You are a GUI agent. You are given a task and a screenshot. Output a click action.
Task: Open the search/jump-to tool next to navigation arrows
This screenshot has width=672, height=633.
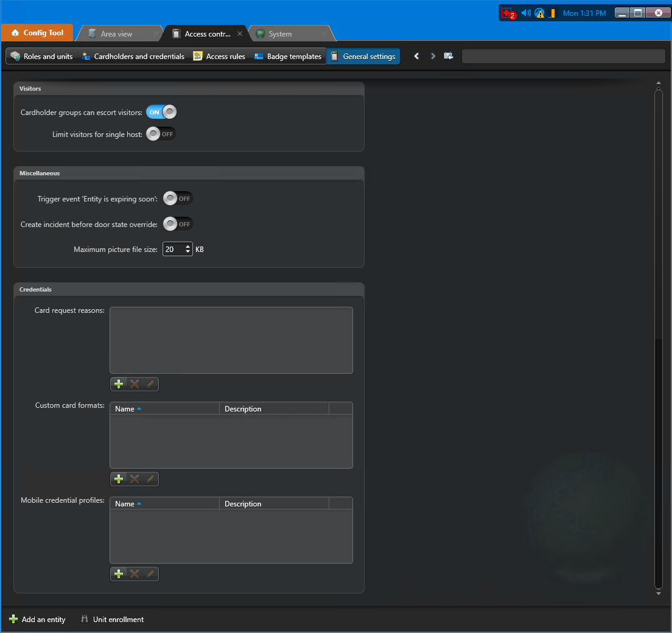pos(449,55)
